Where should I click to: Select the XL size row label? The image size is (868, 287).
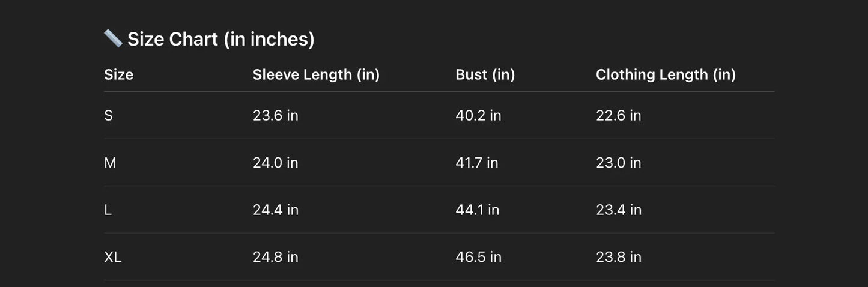(112, 257)
